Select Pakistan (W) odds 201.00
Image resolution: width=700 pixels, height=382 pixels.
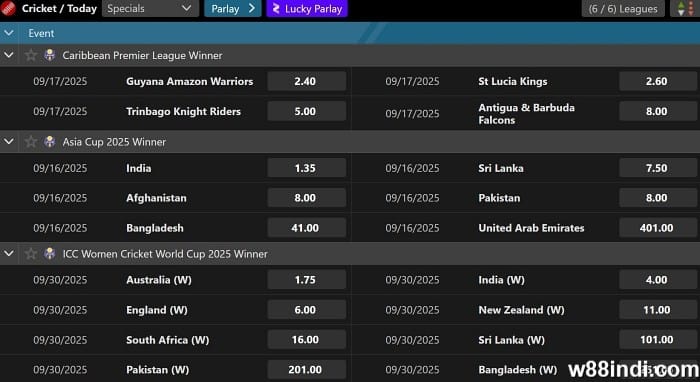(307, 370)
